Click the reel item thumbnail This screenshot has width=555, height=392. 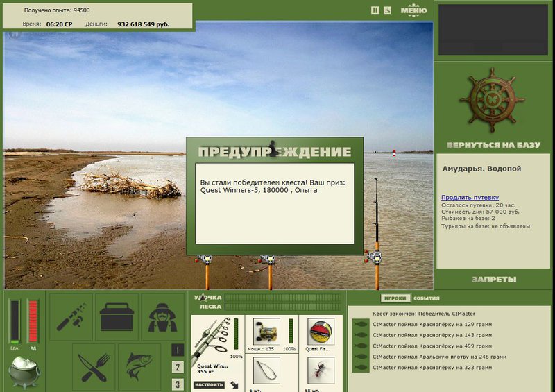tap(266, 332)
